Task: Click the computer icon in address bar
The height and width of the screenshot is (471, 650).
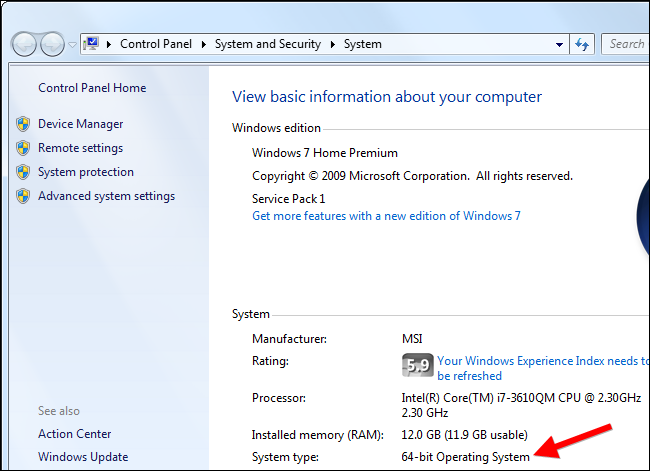Action: tap(93, 44)
